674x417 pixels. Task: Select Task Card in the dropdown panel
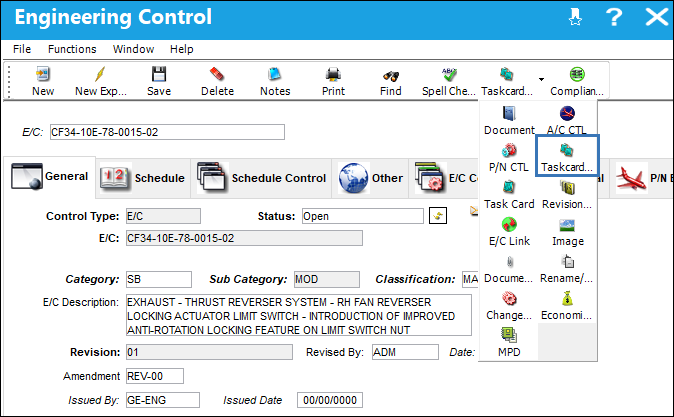pyautogui.click(x=509, y=195)
